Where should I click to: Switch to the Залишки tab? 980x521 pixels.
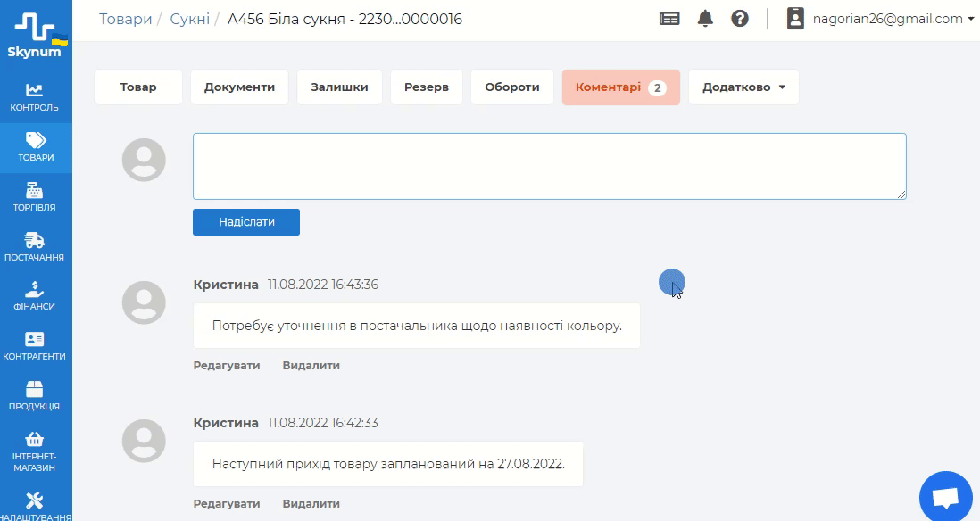339,87
